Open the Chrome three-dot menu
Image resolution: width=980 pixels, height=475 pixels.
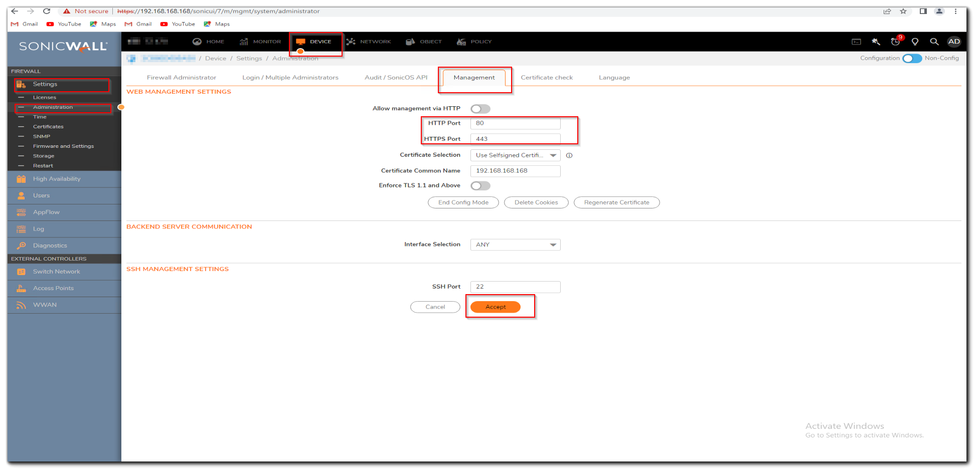tap(956, 11)
